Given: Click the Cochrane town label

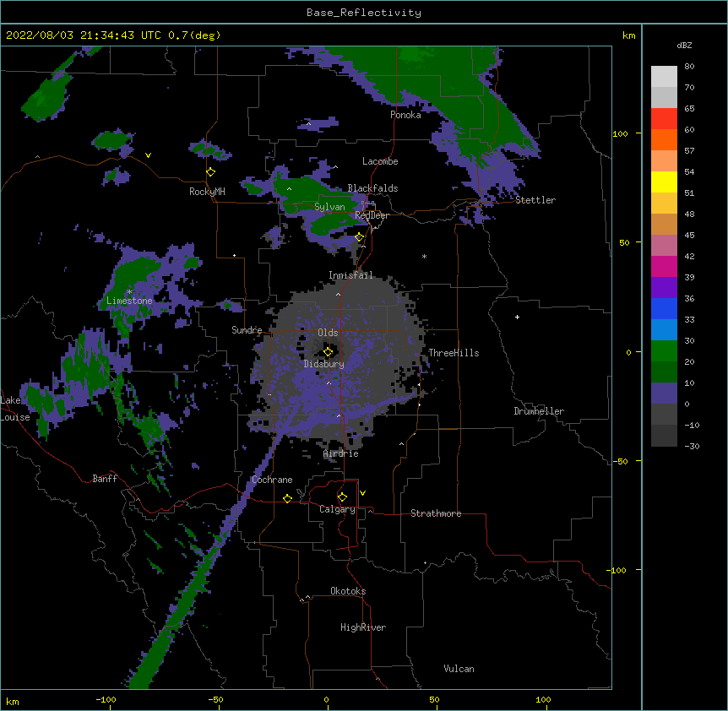Looking at the screenshot, I should point(272,480).
